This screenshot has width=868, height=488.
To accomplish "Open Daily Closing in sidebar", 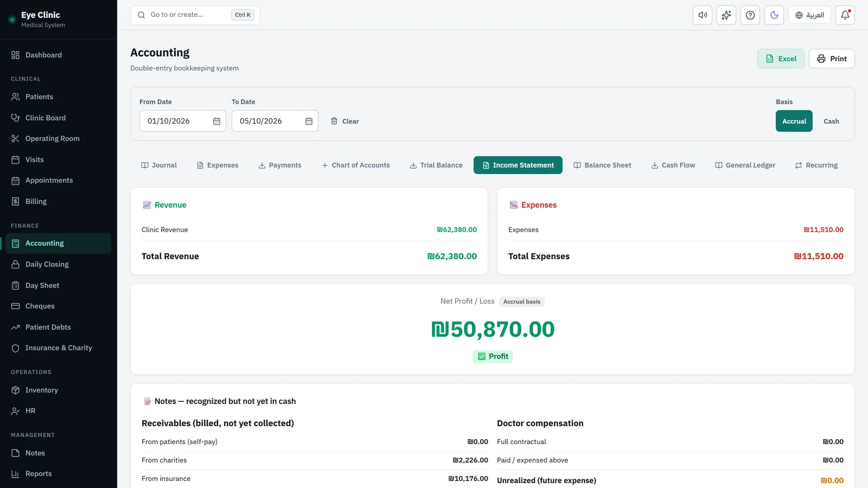I will coord(59,264).
